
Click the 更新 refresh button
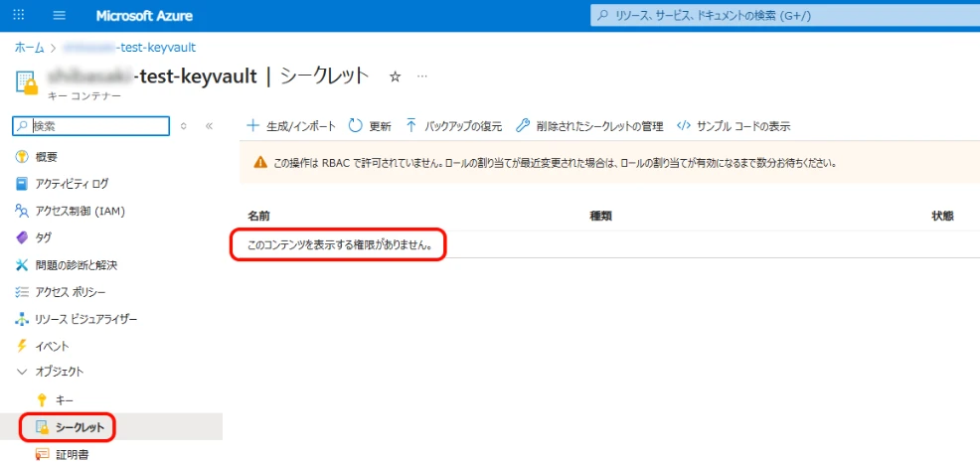(370, 126)
